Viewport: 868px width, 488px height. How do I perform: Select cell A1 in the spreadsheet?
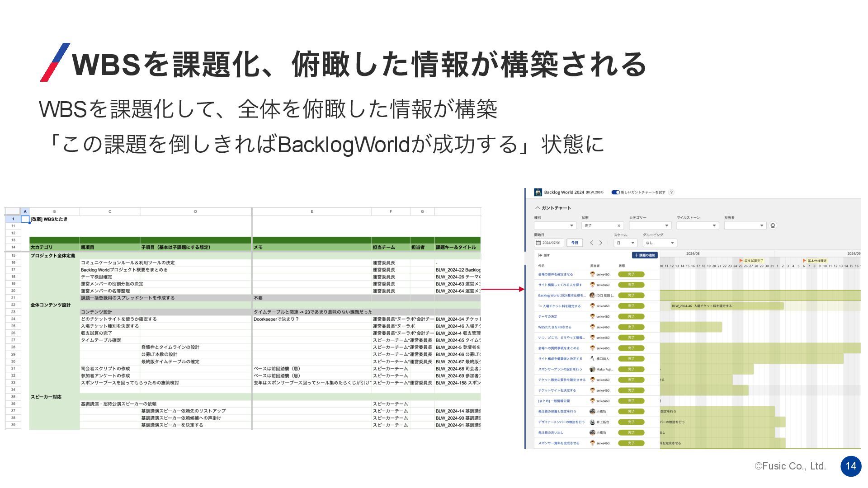[x=25, y=219]
